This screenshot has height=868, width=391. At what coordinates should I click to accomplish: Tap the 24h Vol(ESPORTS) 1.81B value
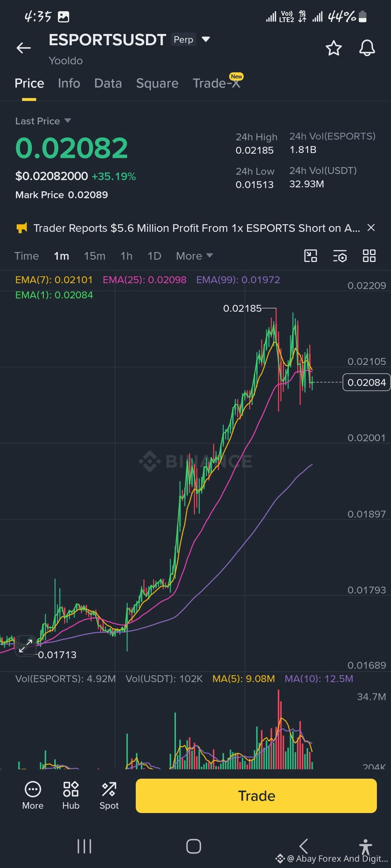click(x=303, y=149)
